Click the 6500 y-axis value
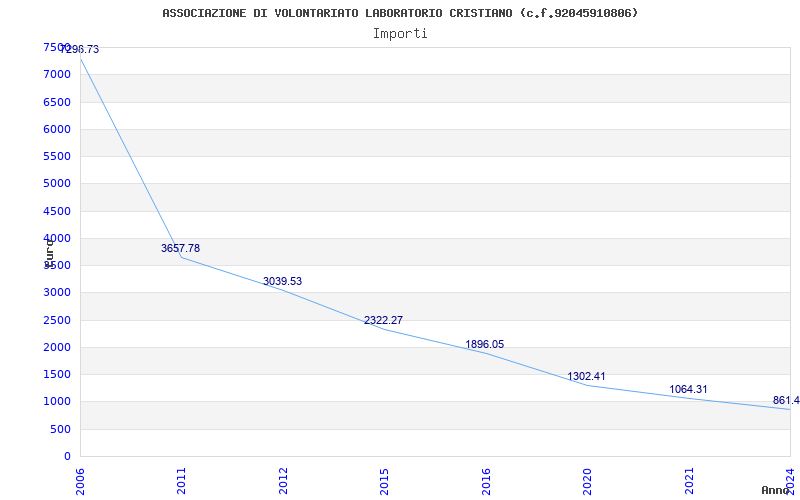Screen dimensions: 800x500 click(x=57, y=102)
